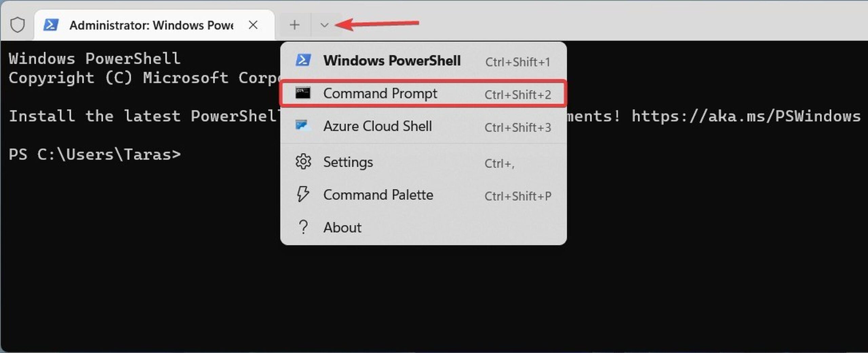
Task: Open the About entry
Action: [423, 228]
